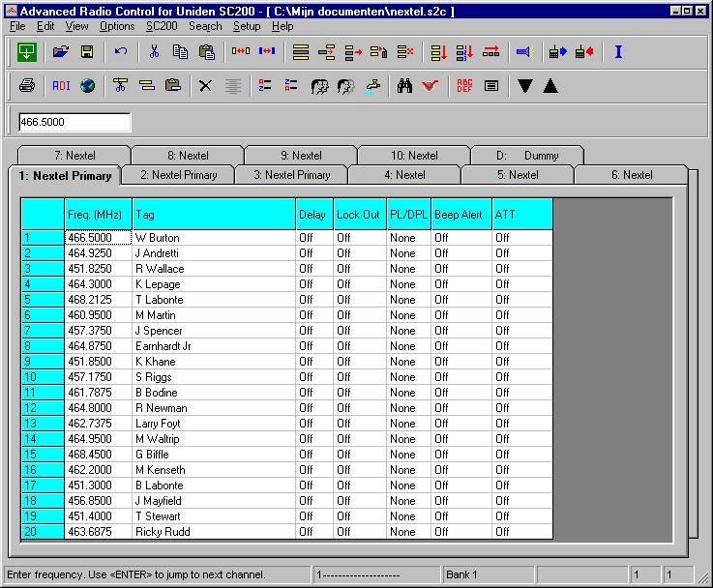Click the yellow boxes with red arrow icon
This screenshot has height=588, width=713.
[x=241, y=51]
